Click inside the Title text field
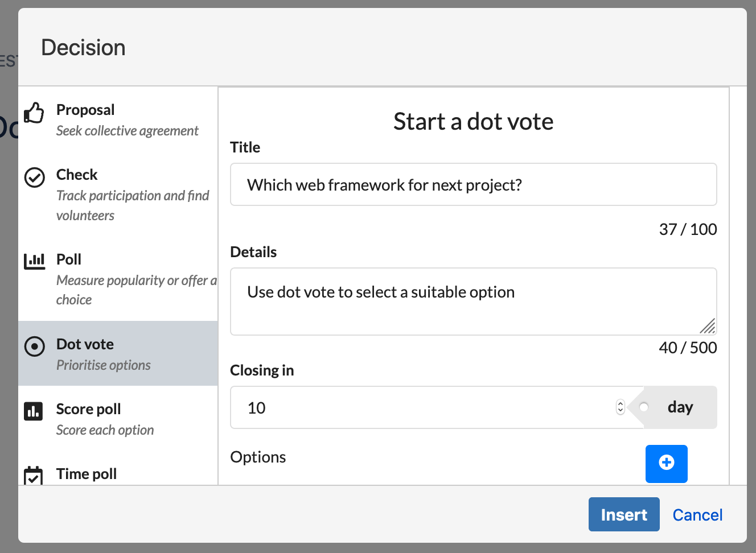 [x=472, y=184]
